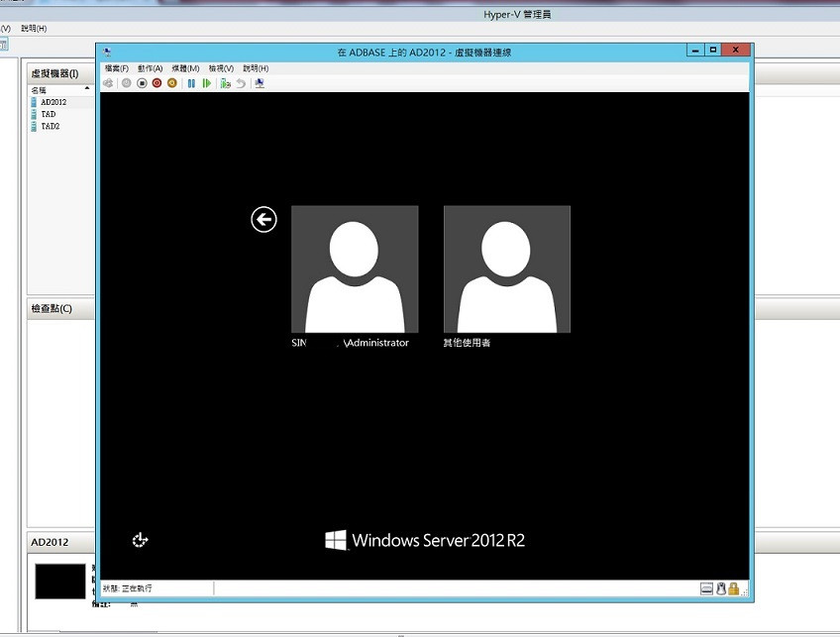840x637 pixels.
Task: Minimize the VM connection window
Action: click(695, 50)
